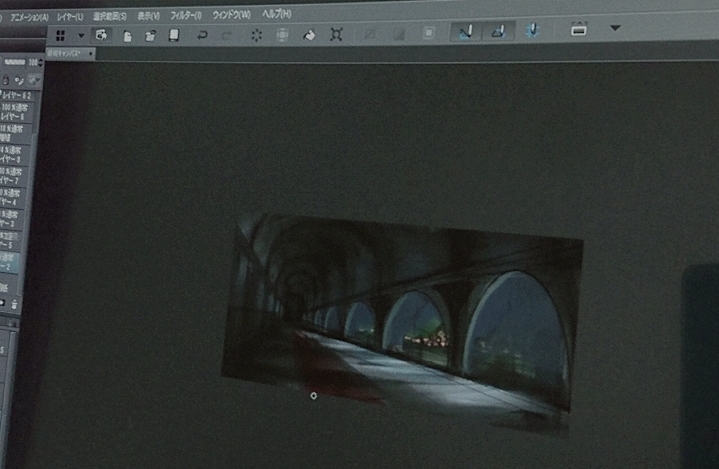Click the Fill bucket icon
The height and width of the screenshot is (469, 719).
pos(309,34)
